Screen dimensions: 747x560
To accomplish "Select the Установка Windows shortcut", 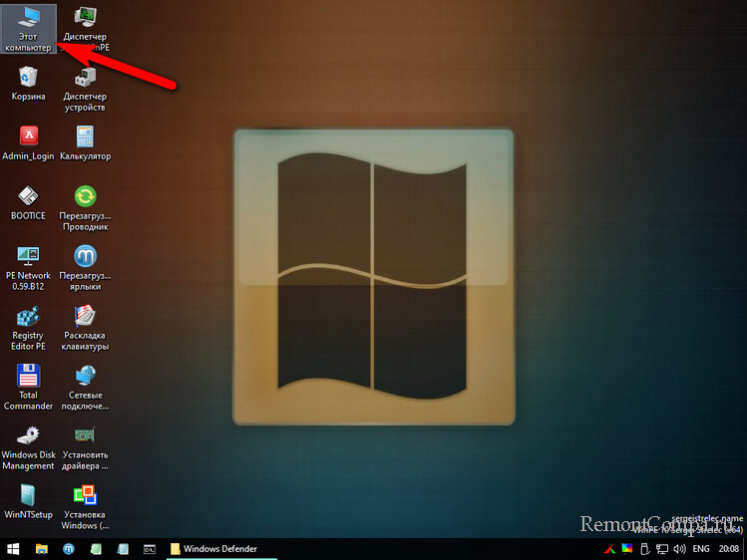I will [85, 507].
